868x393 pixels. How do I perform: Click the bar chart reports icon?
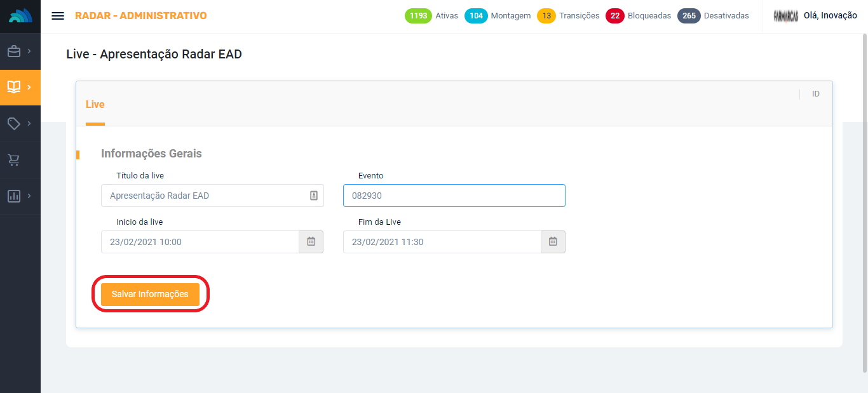tap(14, 196)
